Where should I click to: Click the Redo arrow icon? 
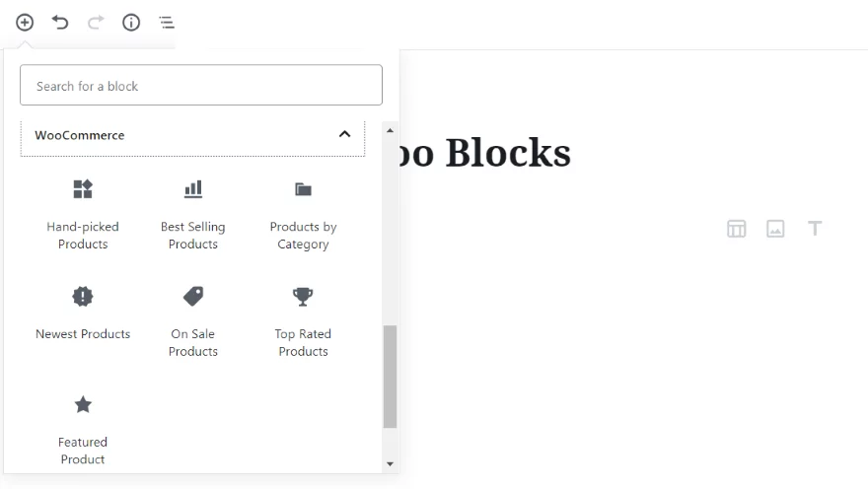tap(96, 23)
